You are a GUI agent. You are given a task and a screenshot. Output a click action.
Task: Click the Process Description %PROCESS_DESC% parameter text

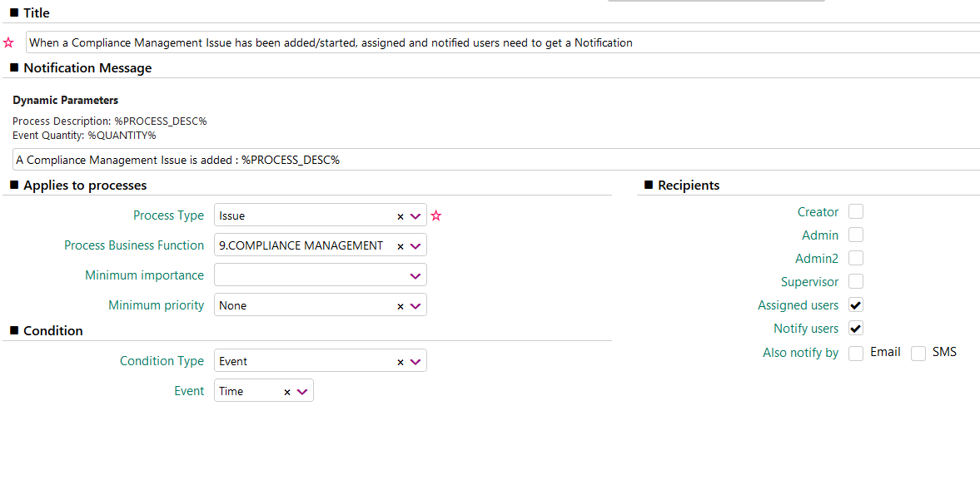109,121
